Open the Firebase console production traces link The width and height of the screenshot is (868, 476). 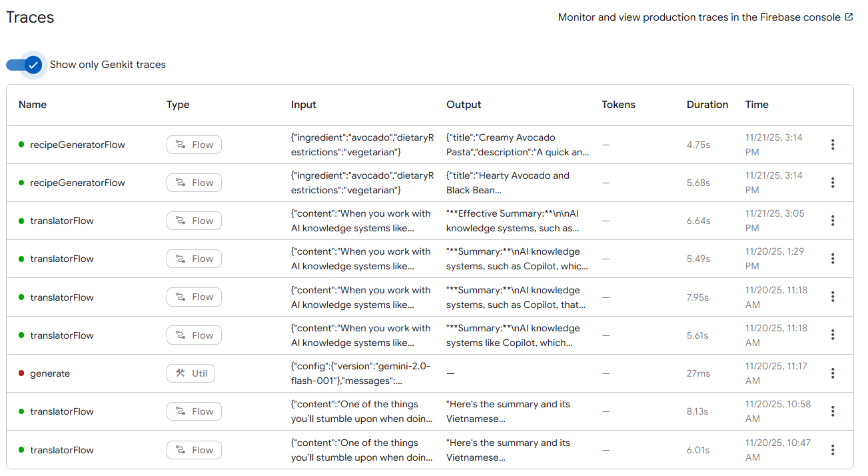[699, 17]
